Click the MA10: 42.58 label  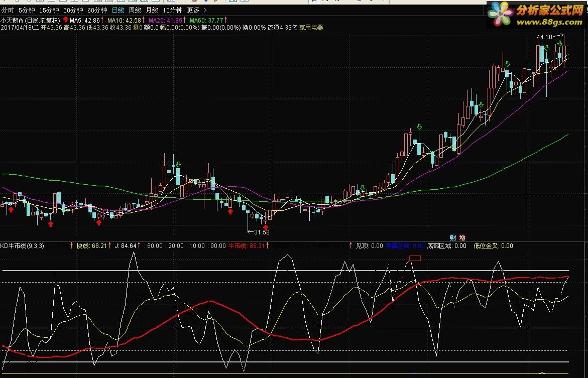124,20
